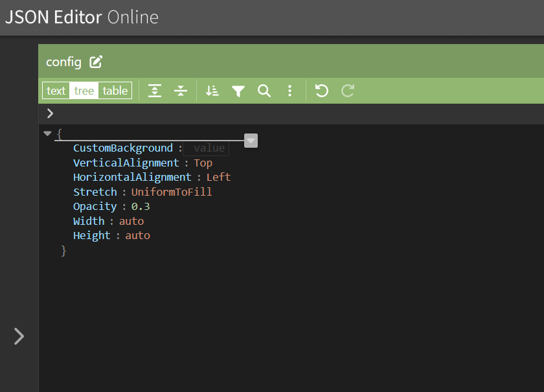Expand the navigation path chevron
This screenshot has height=392, width=544.
click(50, 113)
